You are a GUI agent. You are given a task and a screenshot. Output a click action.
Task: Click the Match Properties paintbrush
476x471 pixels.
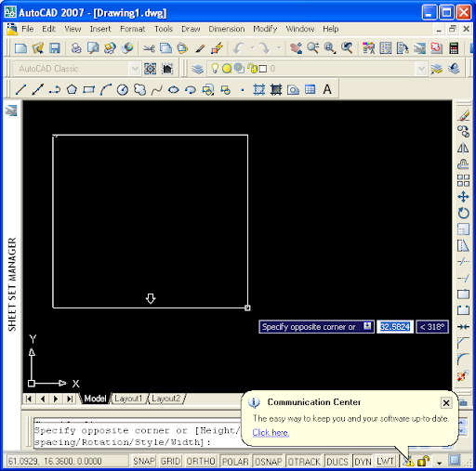[x=200, y=48]
